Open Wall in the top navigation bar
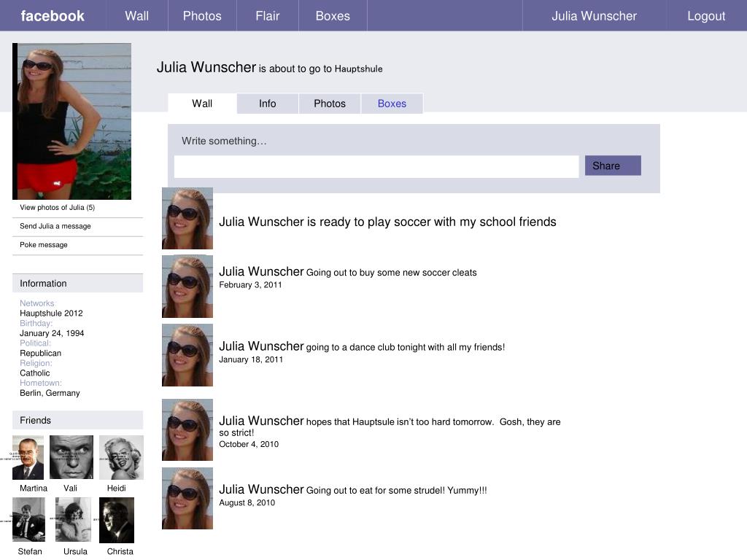Screen dimensions: 747x560 pos(136,16)
